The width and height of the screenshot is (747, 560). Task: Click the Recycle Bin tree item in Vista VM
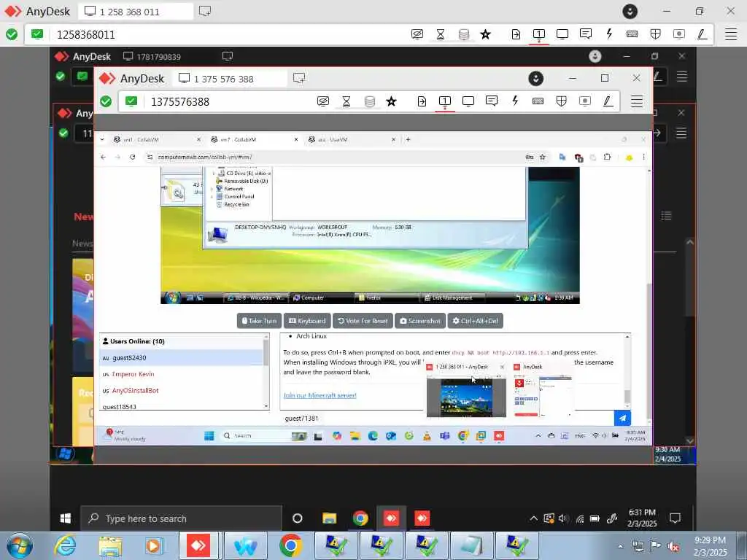[236, 204]
